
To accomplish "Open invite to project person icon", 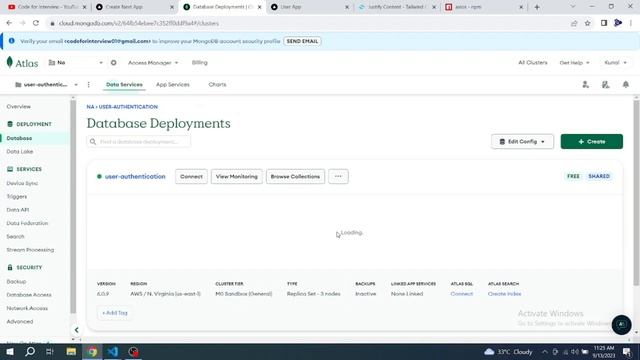I will pyautogui.click(x=585, y=84).
